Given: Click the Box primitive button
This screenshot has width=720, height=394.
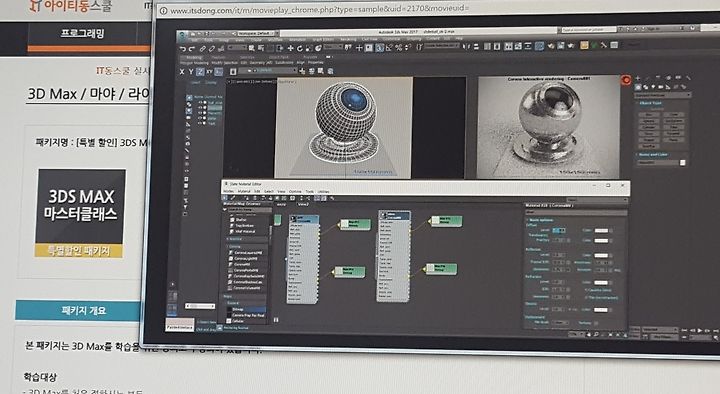Looking at the screenshot, I should [649, 114].
